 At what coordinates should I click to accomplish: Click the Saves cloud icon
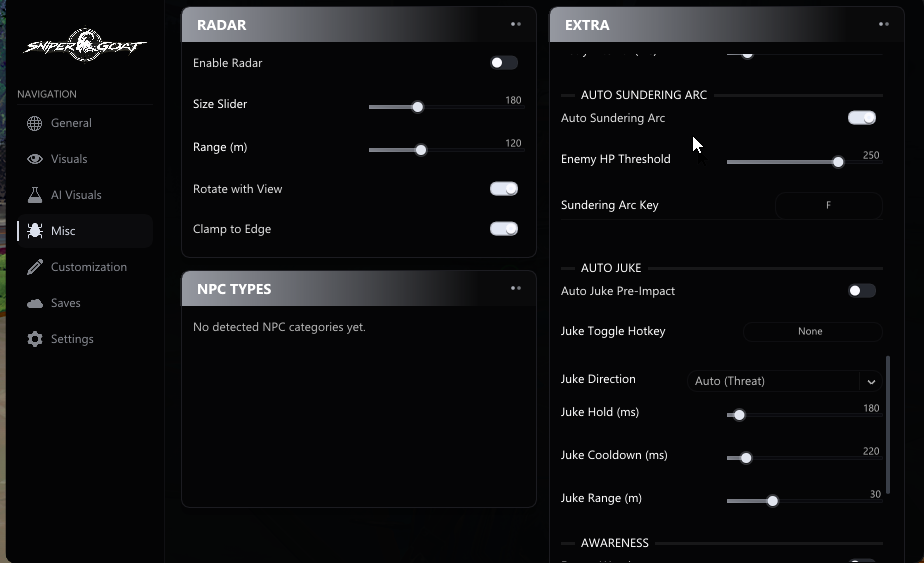point(34,303)
